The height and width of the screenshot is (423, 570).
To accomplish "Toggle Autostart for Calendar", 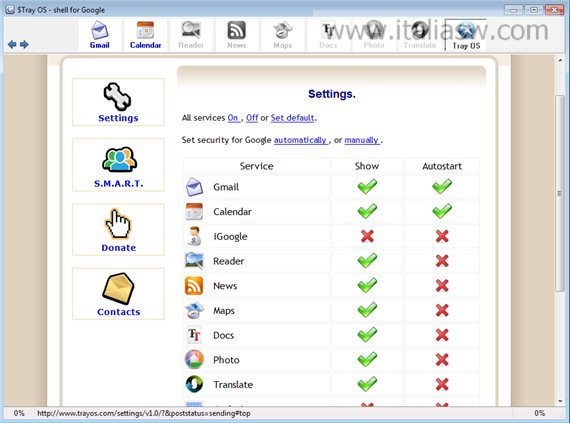I will [x=442, y=211].
